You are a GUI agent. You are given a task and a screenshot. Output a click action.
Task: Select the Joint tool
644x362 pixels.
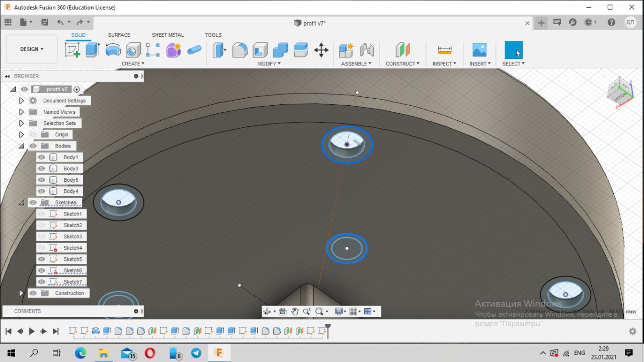[367, 50]
